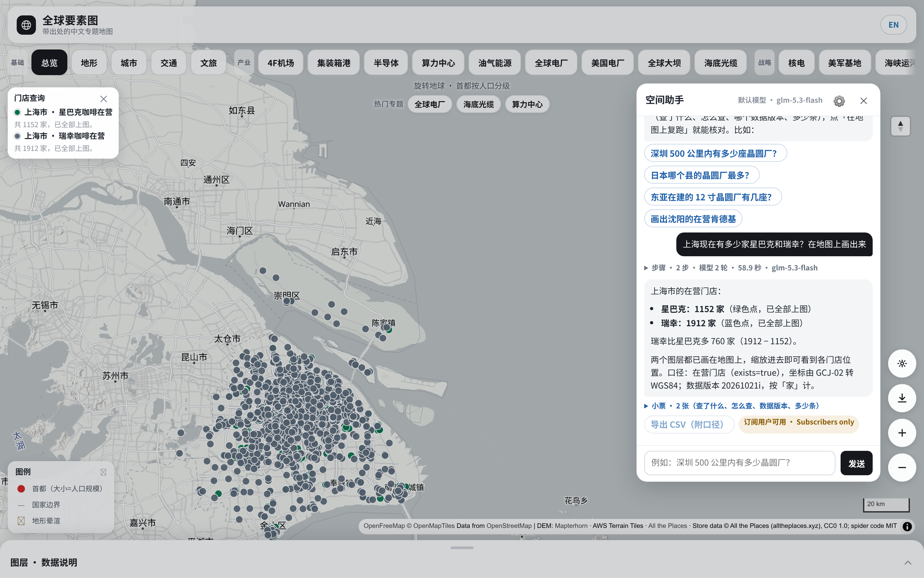Select the 总览 tab
The image size is (924, 578).
[x=49, y=63]
